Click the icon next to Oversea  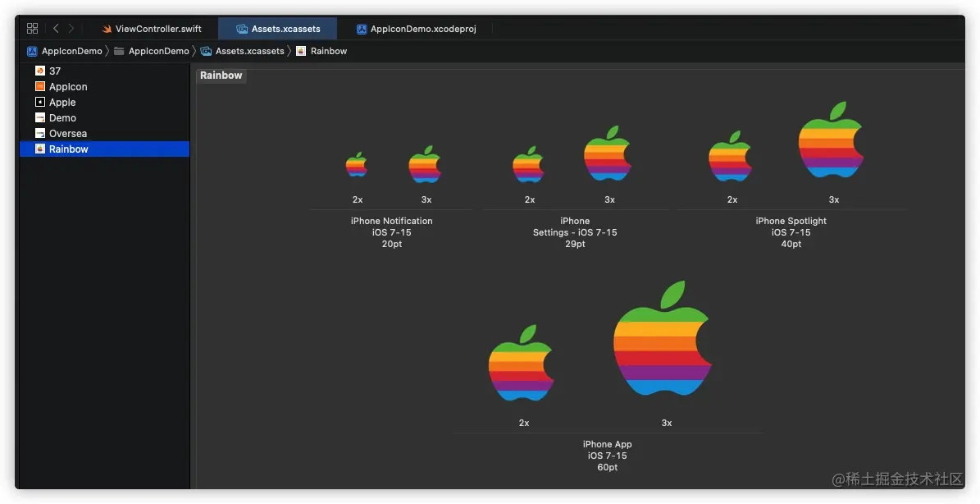click(x=40, y=133)
